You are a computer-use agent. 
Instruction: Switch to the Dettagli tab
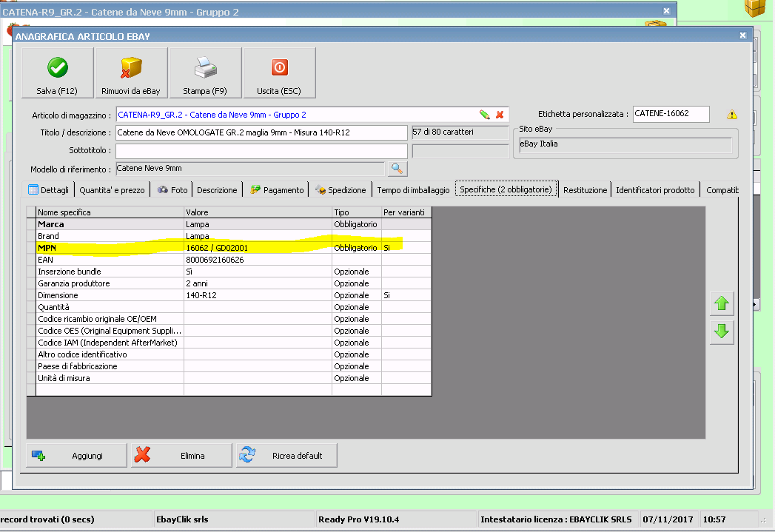[49, 190]
